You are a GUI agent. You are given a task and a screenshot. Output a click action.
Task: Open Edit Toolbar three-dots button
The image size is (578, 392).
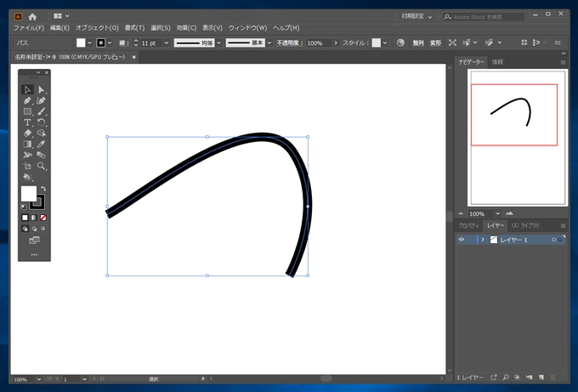[34, 254]
